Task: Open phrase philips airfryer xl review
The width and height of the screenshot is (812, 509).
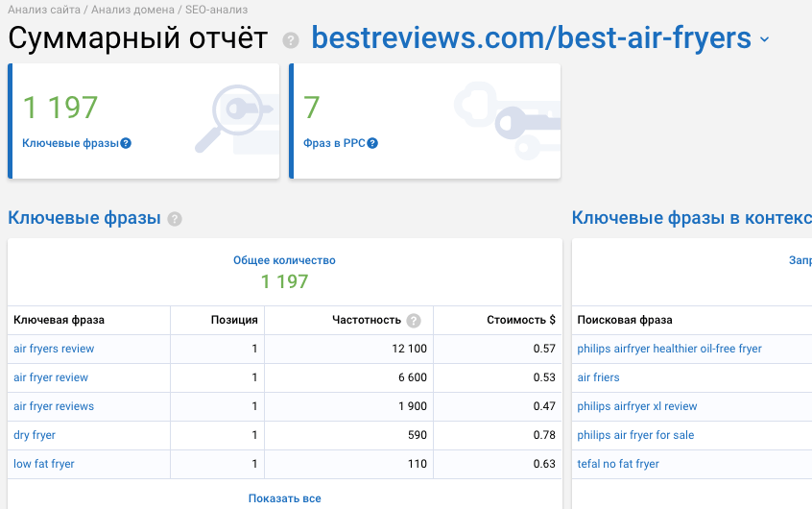Action: click(637, 406)
